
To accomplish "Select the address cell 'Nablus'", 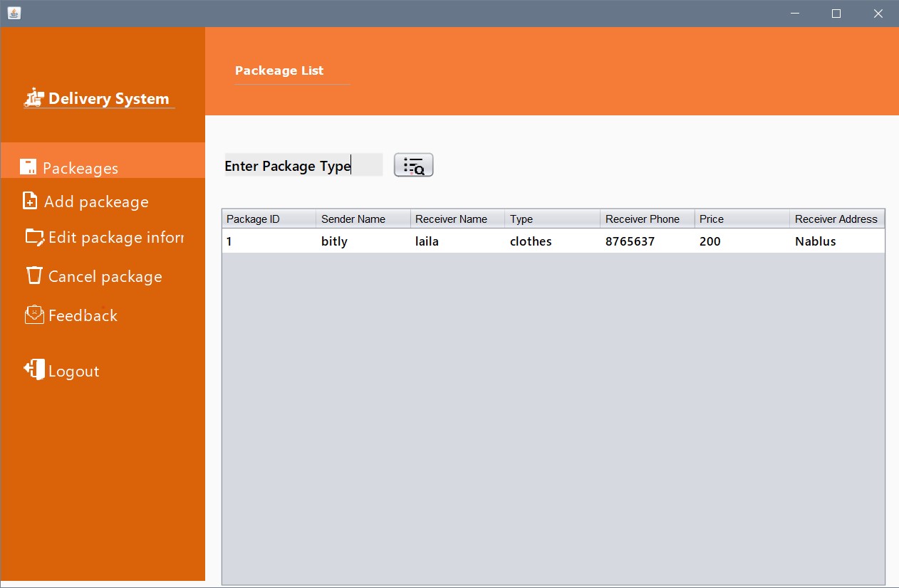I will [837, 241].
